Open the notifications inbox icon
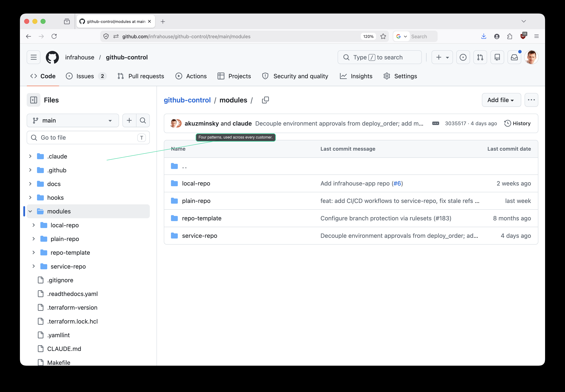This screenshot has width=565, height=392. [514, 57]
